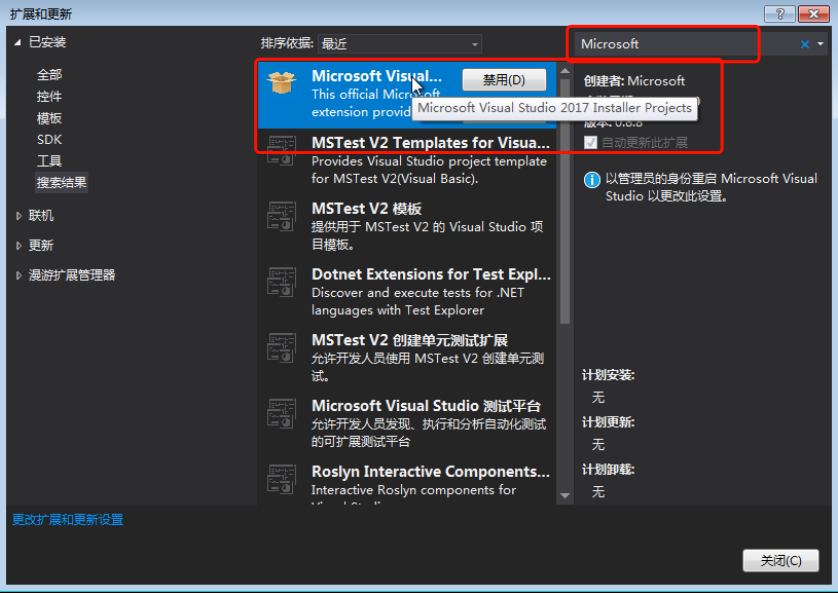Click the extension list scrollbar thumb
838x593 pixels.
click(x=565, y=201)
